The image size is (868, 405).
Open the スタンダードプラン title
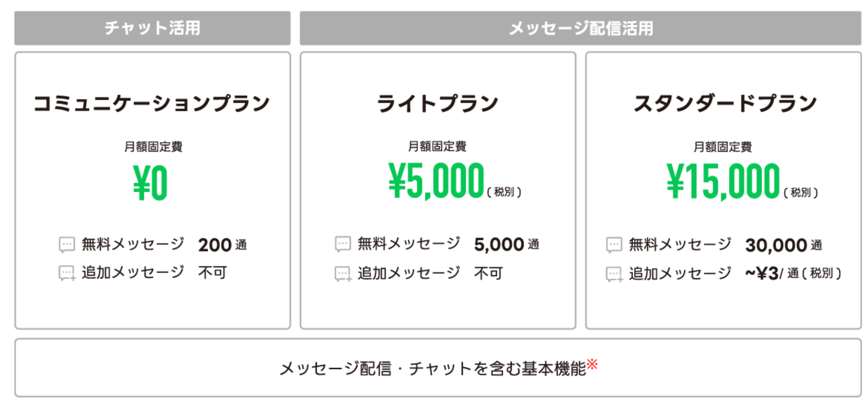pyautogui.click(x=725, y=103)
